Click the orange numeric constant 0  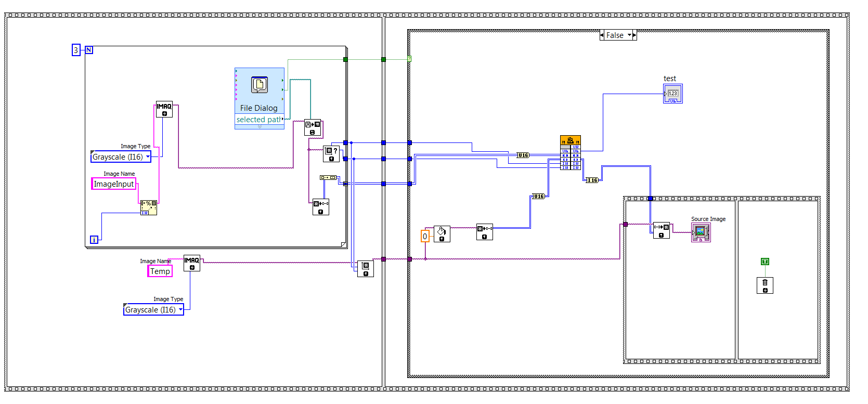[x=425, y=237]
